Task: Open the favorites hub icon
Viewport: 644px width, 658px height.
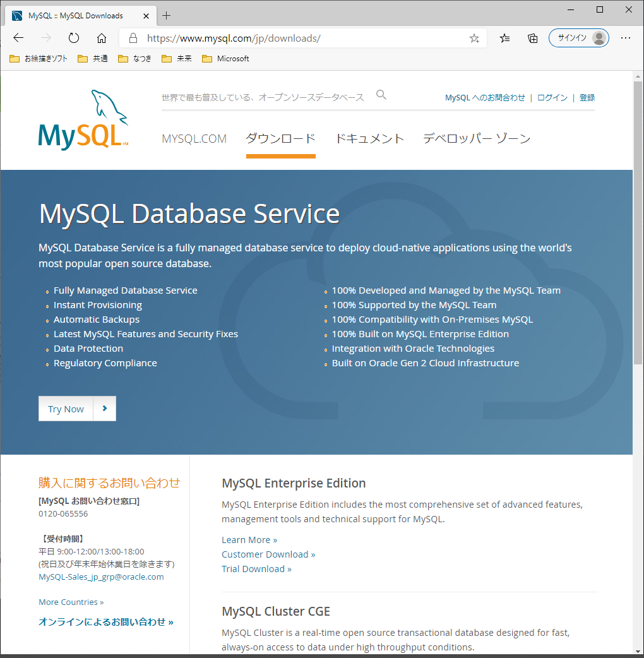Action: pyautogui.click(x=504, y=38)
